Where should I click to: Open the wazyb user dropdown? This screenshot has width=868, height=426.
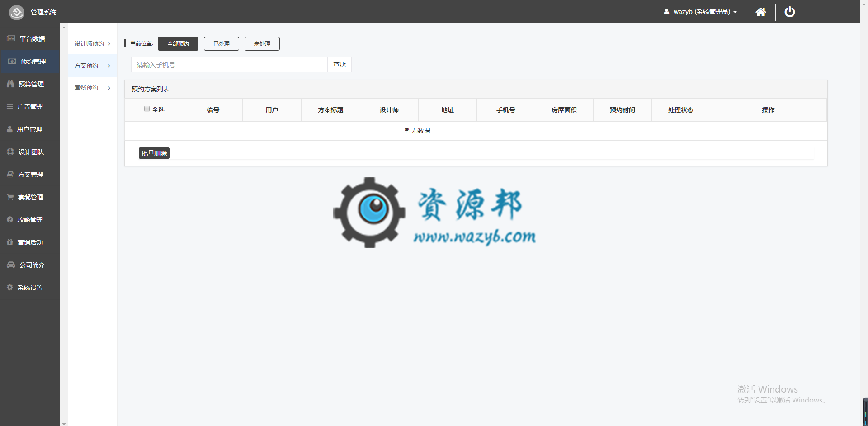700,12
